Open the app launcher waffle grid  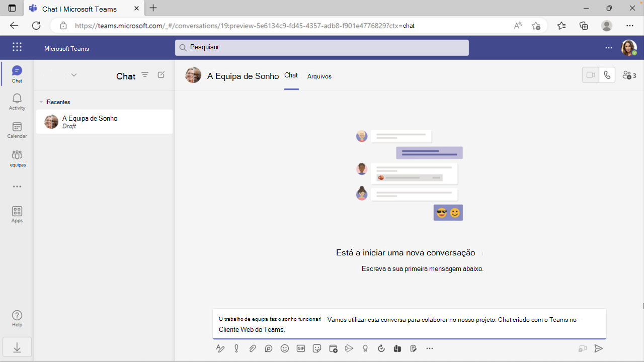[x=17, y=47]
